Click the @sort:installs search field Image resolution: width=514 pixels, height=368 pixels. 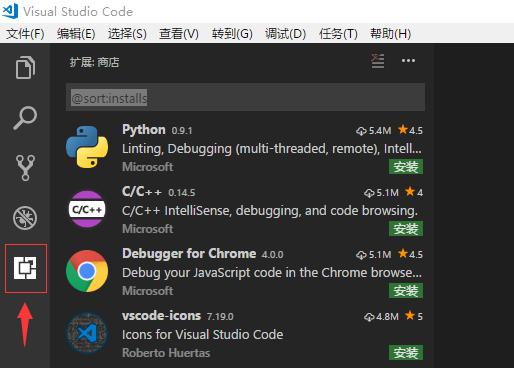[245, 97]
